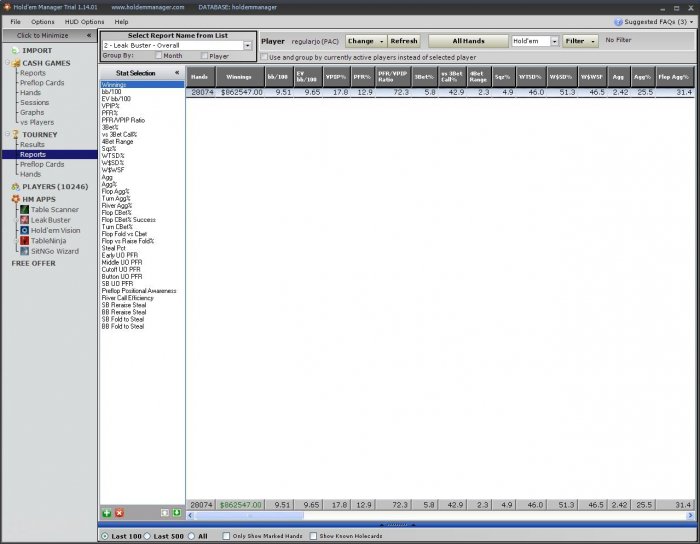This screenshot has height=544, width=700.
Task: Collapse the TOURNEY tree node
Action: (x=8, y=134)
